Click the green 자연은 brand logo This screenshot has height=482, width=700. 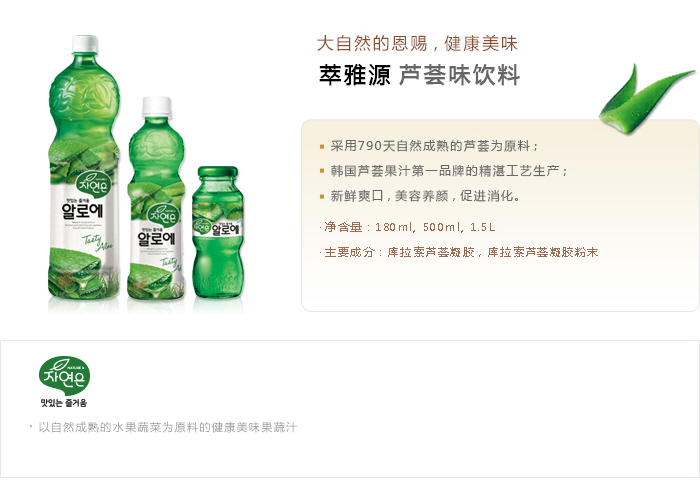(x=64, y=376)
